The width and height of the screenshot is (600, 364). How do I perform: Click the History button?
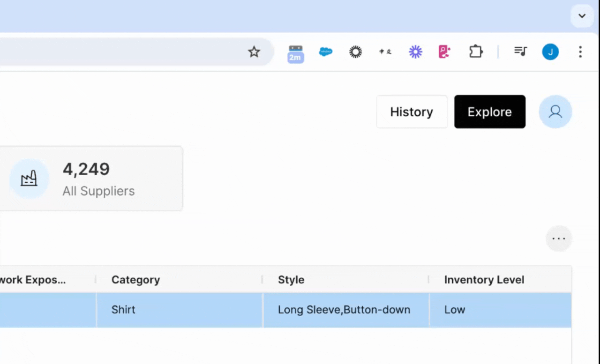click(x=412, y=112)
